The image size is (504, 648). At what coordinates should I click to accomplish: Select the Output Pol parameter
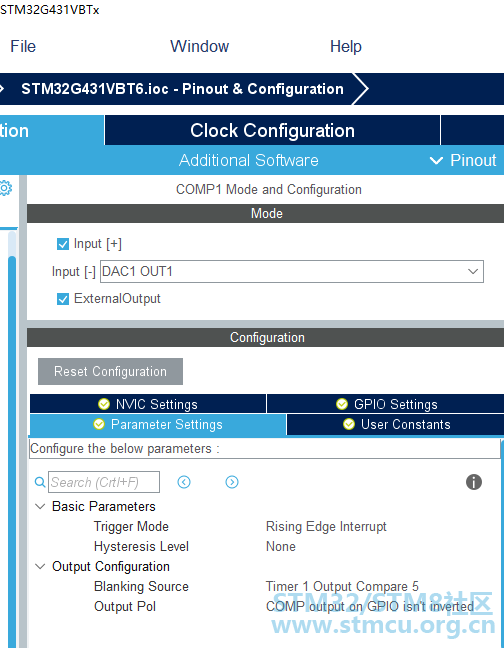click(x=125, y=606)
